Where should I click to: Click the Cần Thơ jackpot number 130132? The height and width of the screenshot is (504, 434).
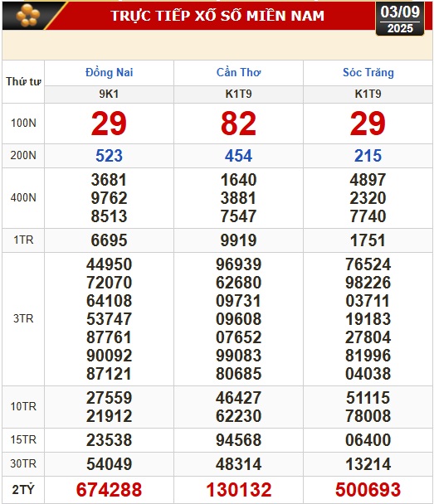pyautogui.click(x=238, y=490)
